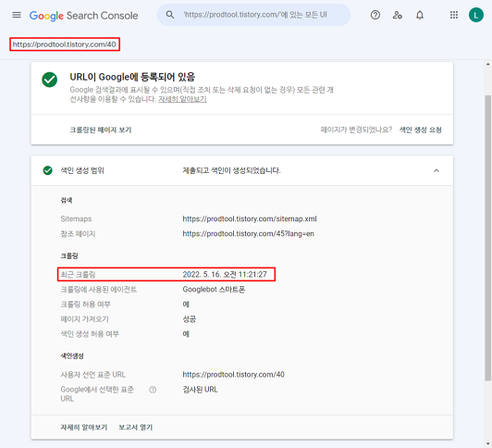The width and height of the screenshot is (492, 448).
Task: Open the Google apps grid
Action: click(454, 15)
